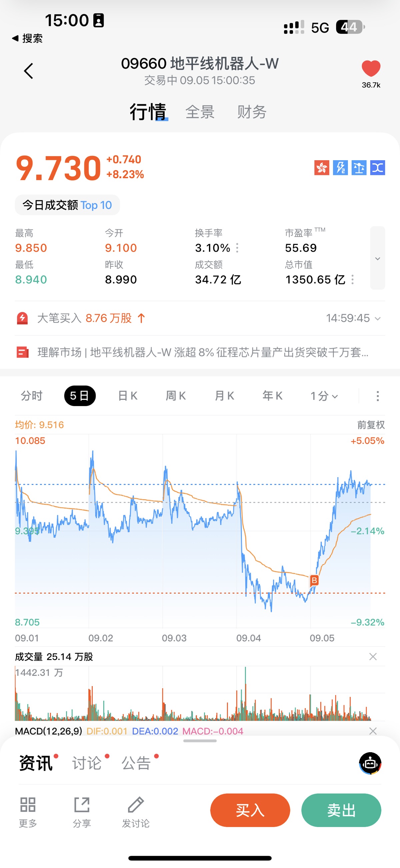The image size is (400, 868).
Task: Tap the balance scale icon
Action: (359, 168)
